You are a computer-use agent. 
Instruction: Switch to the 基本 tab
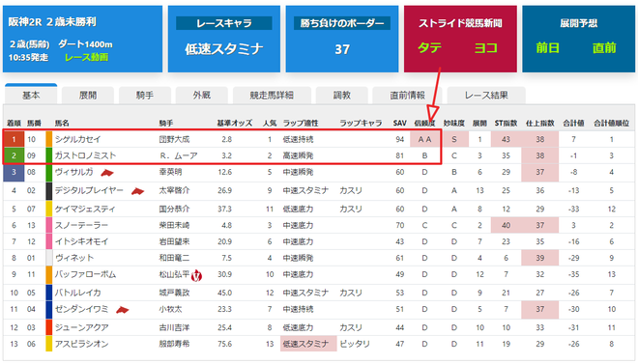click(x=31, y=95)
